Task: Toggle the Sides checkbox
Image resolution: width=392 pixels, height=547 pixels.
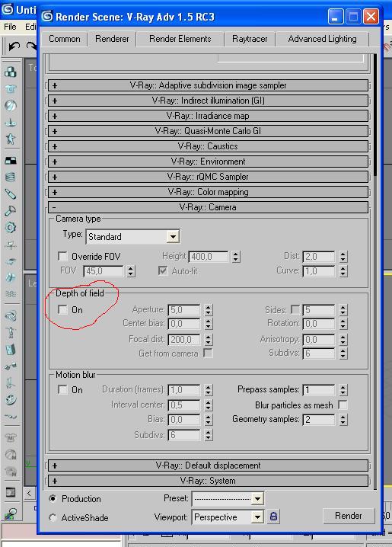Action: pyautogui.click(x=295, y=309)
